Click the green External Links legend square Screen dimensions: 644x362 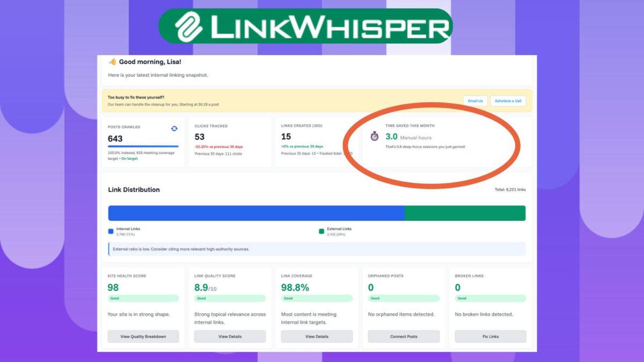pyautogui.click(x=321, y=230)
